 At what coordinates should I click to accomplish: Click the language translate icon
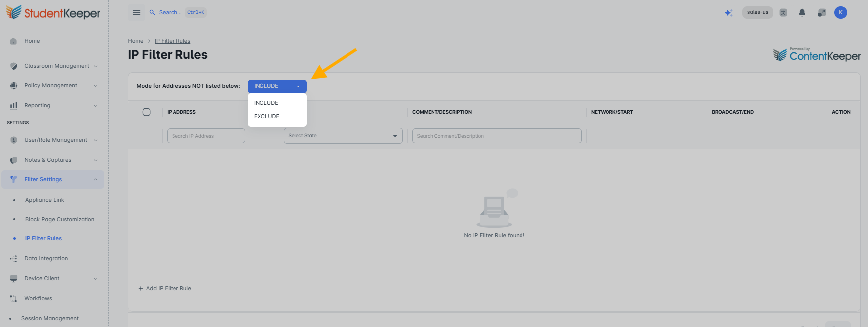(783, 13)
